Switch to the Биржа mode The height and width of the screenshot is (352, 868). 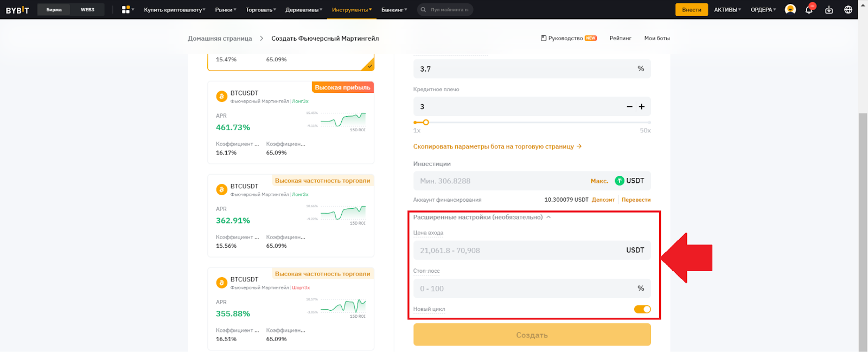(54, 10)
